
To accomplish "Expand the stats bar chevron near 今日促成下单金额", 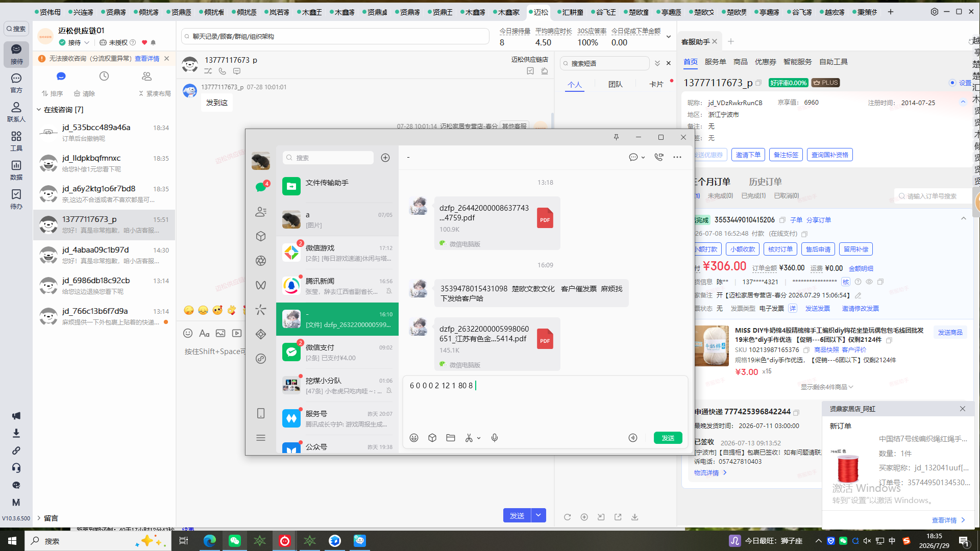I will 669,37.
